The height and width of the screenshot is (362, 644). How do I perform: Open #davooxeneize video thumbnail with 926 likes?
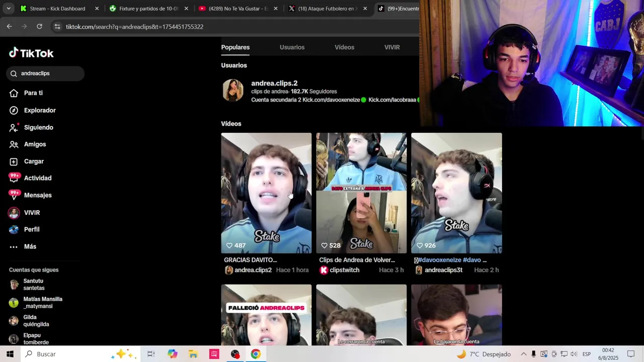point(456,193)
